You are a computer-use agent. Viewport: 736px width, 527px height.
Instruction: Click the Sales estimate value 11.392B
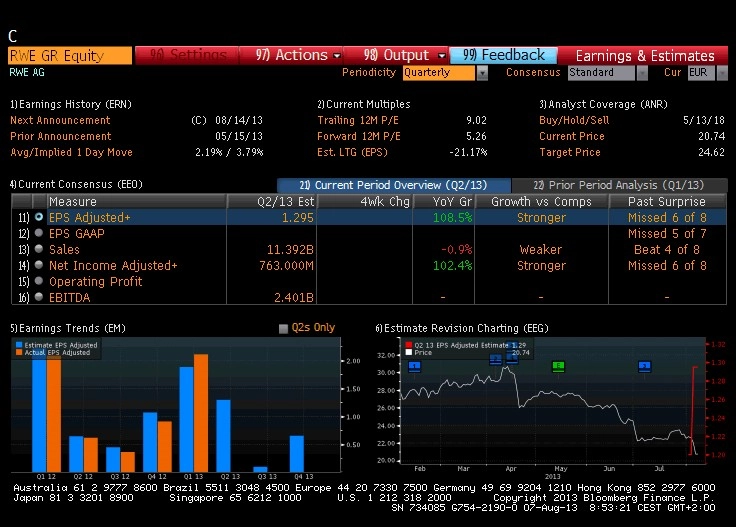(290, 249)
